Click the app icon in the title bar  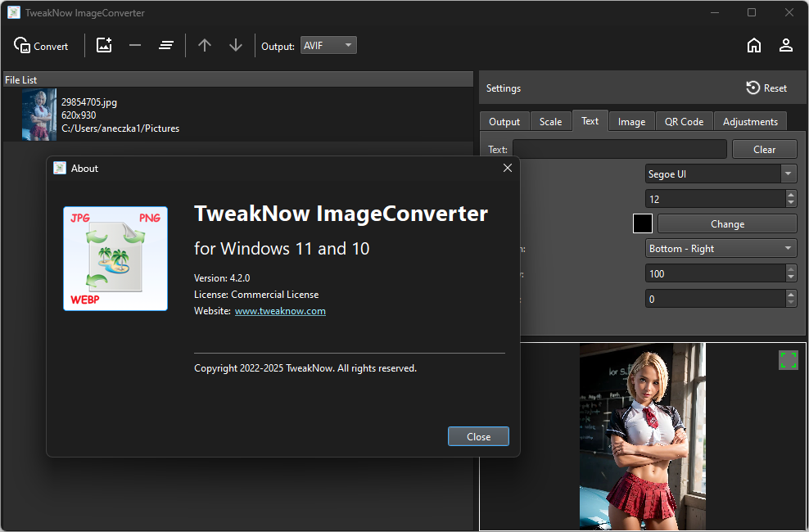coord(13,12)
